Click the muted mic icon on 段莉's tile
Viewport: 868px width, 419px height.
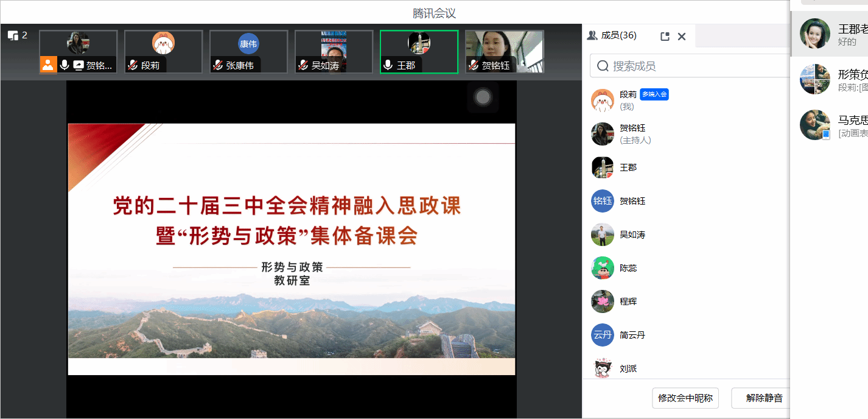pos(133,65)
